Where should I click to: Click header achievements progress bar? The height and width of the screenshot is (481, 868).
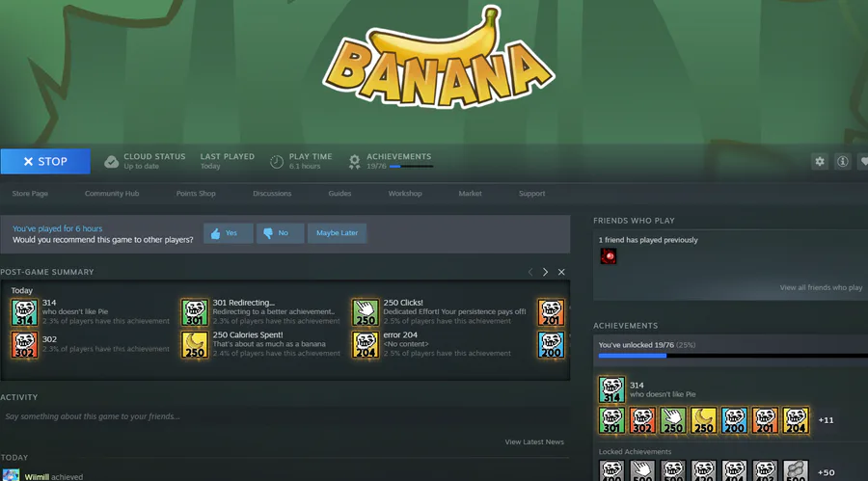pyautogui.click(x=411, y=166)
